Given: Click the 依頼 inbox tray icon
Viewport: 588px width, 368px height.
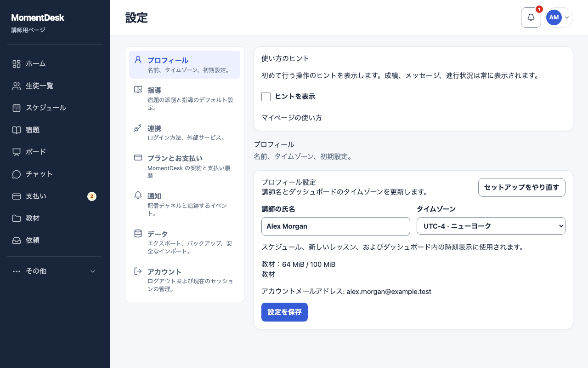Looking at the screenshot, I should [17, 241].
